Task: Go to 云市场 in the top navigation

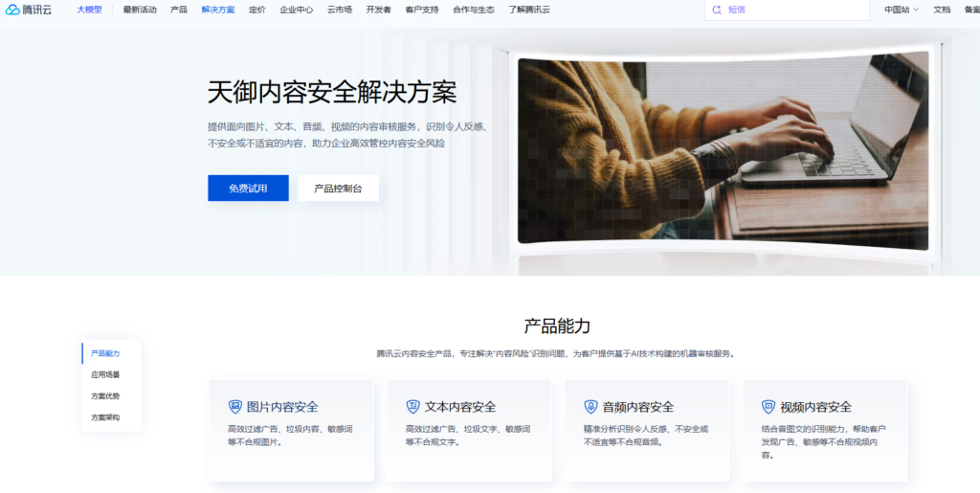Action: [340, 10]
